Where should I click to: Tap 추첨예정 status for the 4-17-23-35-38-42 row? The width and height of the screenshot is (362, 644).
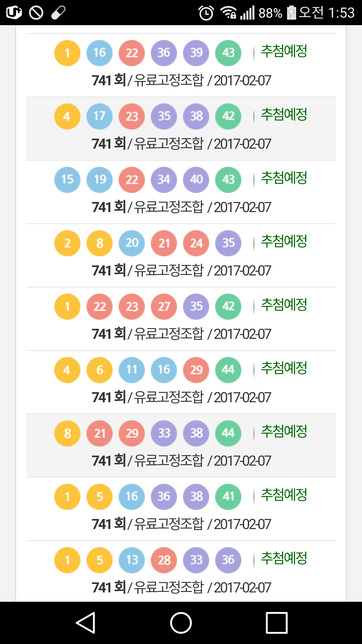(284, 114)
